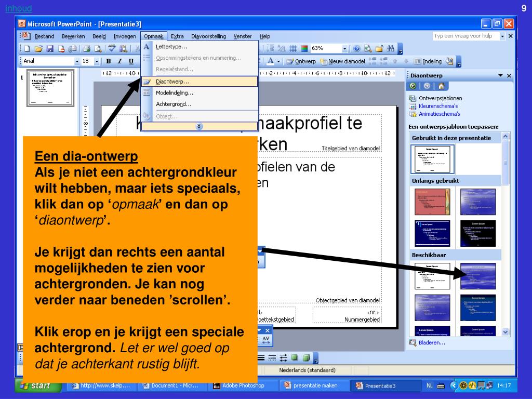Viewport: 532px width, 399px height.
Task: Click the Lettertype A icon in menu
Action: pos(146,47)
